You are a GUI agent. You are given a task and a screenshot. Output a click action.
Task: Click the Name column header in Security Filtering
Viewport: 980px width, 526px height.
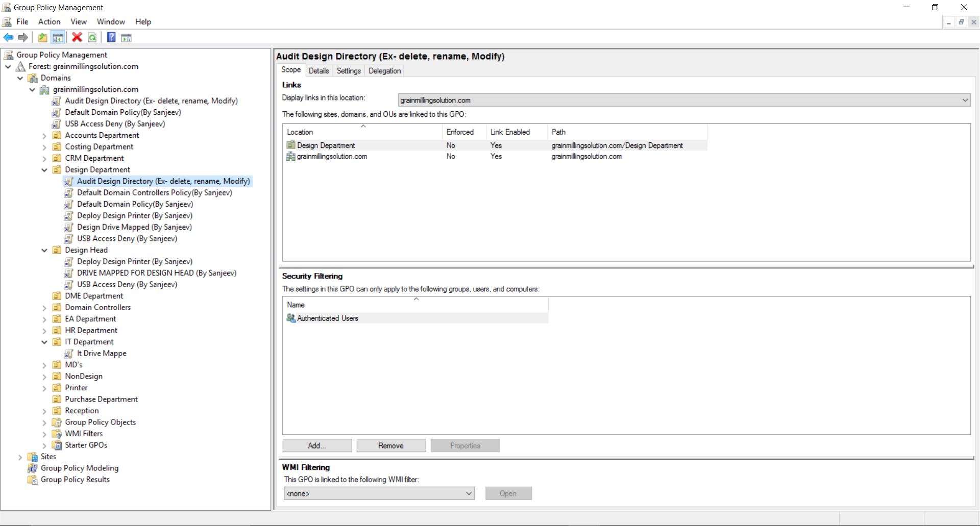click(415, 305)
